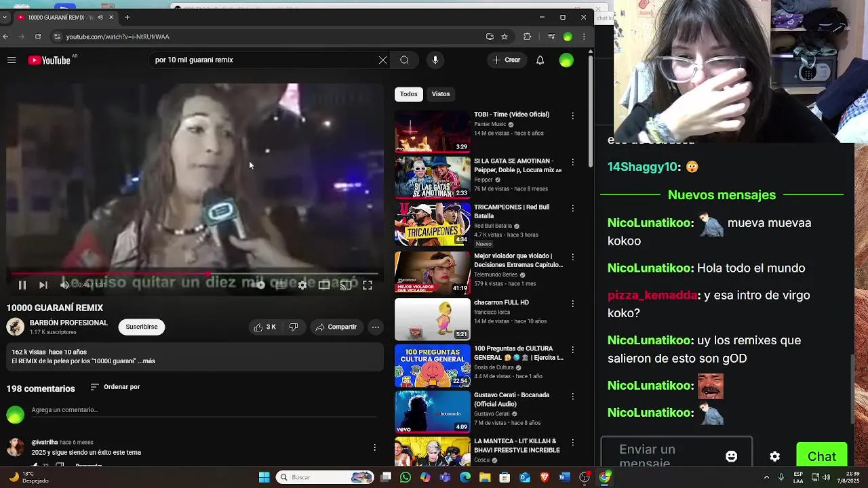Viewport: 868px width, 488px height.
Task: Open video player settings gear
Action: 302,285
